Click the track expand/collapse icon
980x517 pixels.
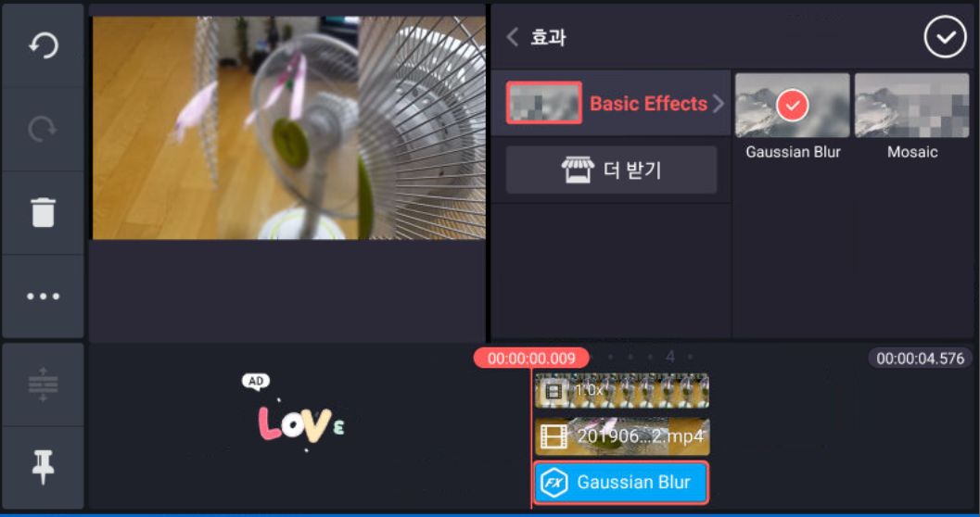pyautogui.click(x=44, y=384)
